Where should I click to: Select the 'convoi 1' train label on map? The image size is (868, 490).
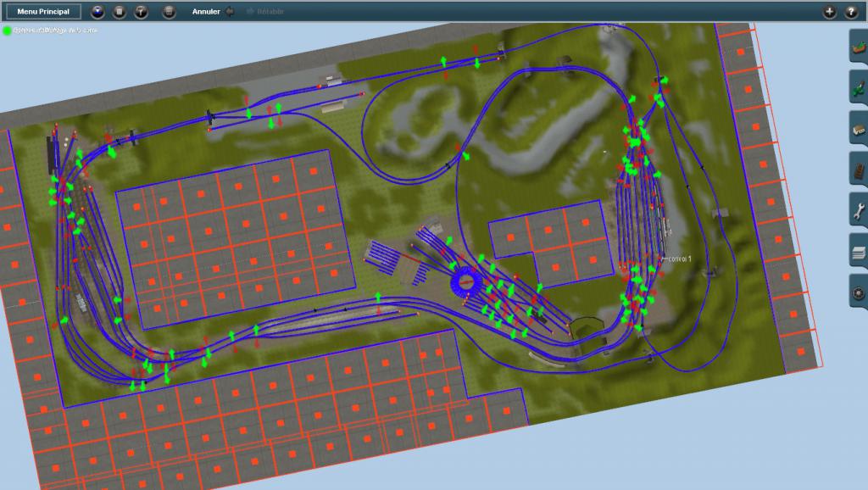pyautogui.click(x=679, y=259)
